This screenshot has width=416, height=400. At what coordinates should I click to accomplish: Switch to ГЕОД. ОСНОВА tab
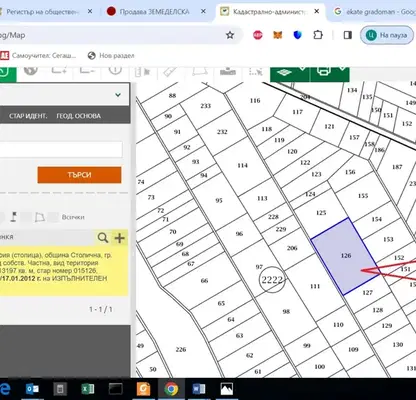pos(78,116)
